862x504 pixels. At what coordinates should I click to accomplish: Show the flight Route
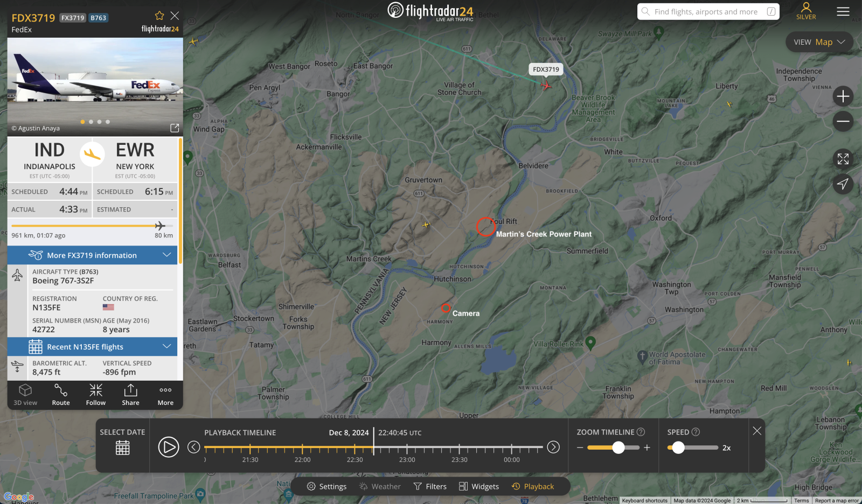coord(61,394)
